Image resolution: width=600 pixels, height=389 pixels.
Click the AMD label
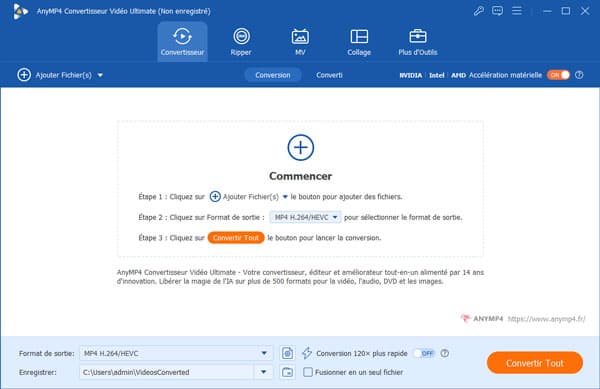coord(458,75)
